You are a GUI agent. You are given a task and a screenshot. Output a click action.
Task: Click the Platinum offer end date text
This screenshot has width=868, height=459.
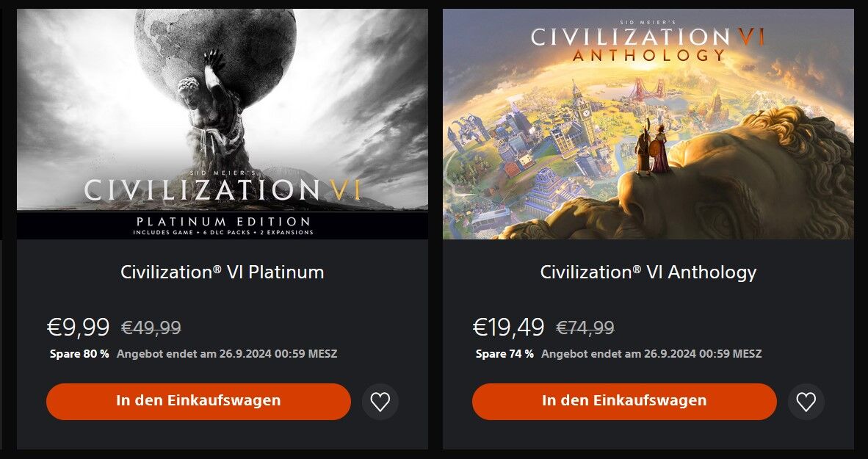click(x=226, y=354)
